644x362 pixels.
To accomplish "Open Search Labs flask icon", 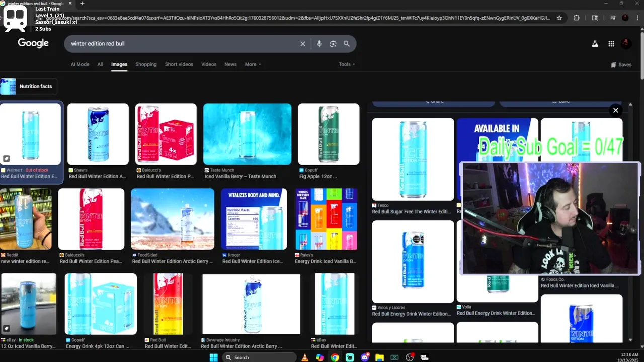I will [595, 44].
